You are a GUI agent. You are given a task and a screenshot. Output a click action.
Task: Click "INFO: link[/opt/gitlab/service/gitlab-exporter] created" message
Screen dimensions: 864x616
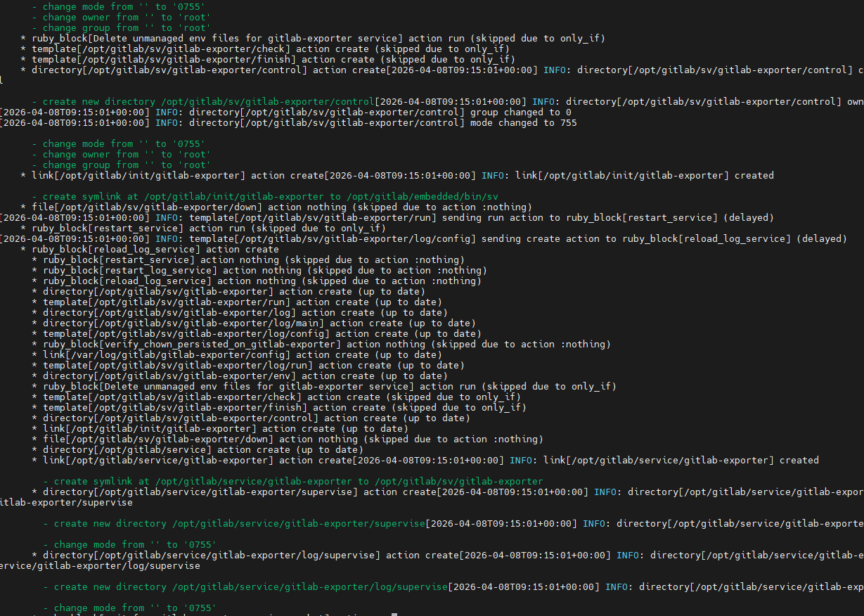tap(664, 460)
